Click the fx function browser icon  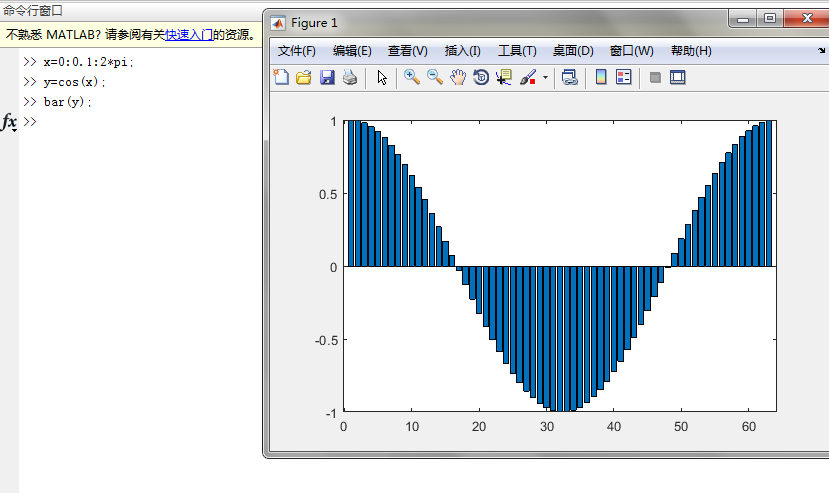click(9, 122)
